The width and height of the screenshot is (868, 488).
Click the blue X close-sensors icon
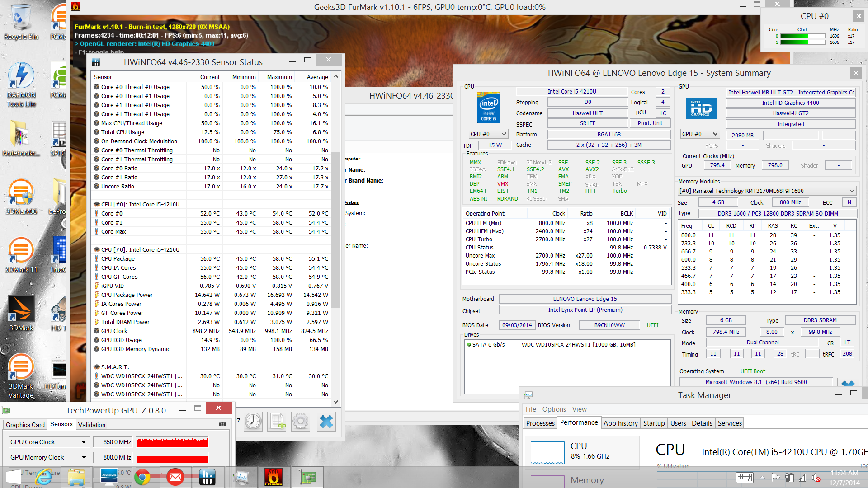click(326, 421)
